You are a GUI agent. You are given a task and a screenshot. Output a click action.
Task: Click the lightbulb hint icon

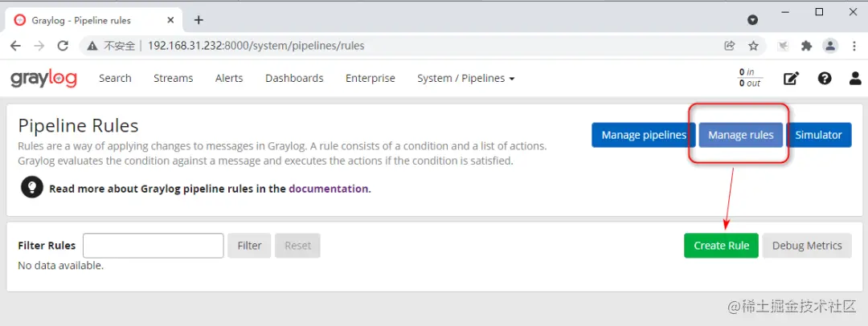pyautogui.click(x=32, y=188)
